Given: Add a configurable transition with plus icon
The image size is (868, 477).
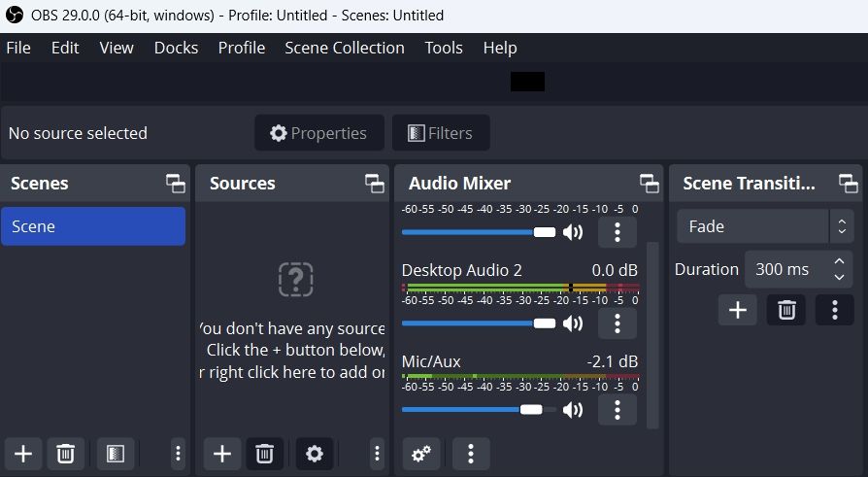Looking at the screenshot, I should click(737, 310).
